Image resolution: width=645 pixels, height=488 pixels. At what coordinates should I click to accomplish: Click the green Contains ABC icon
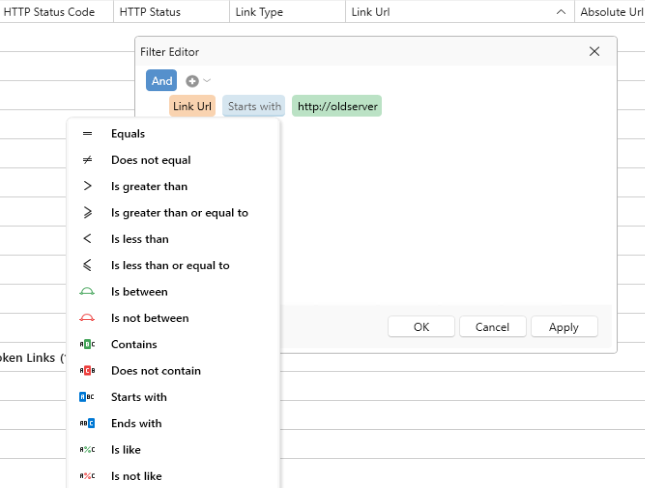[x=87, y=344]
